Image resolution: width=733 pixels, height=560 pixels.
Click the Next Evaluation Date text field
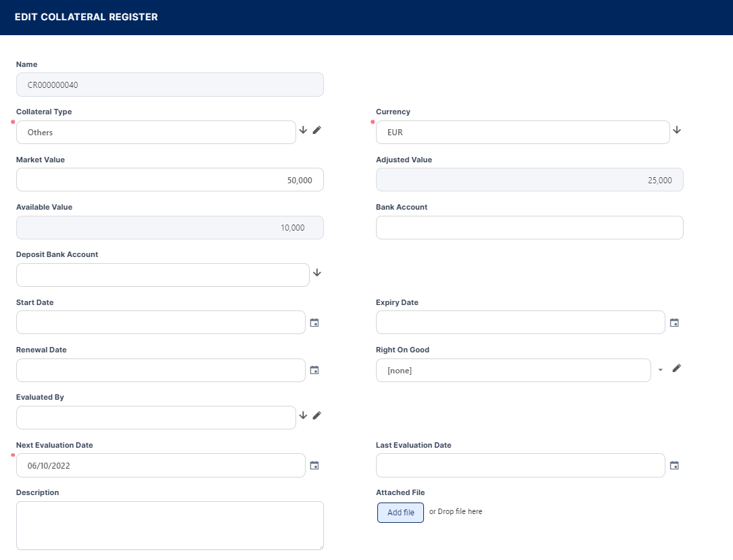(161, 465)
